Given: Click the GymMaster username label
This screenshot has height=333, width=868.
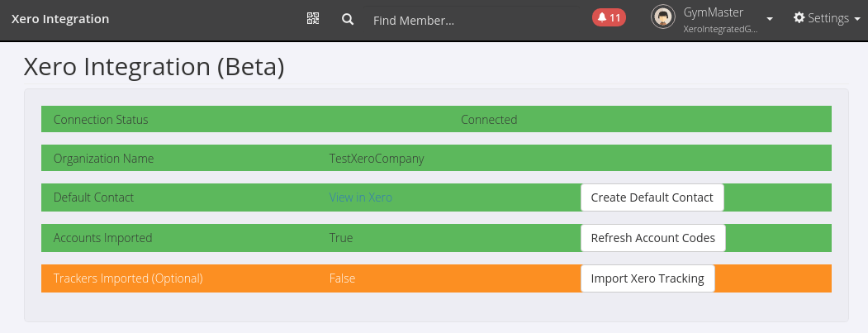Looking at the screenshot, I should pyautogui.click(x=714, y=12).
